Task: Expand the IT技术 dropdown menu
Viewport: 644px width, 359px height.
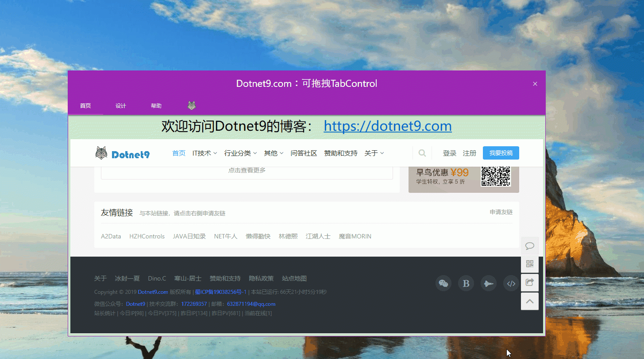Action: [x=204, y=153]
